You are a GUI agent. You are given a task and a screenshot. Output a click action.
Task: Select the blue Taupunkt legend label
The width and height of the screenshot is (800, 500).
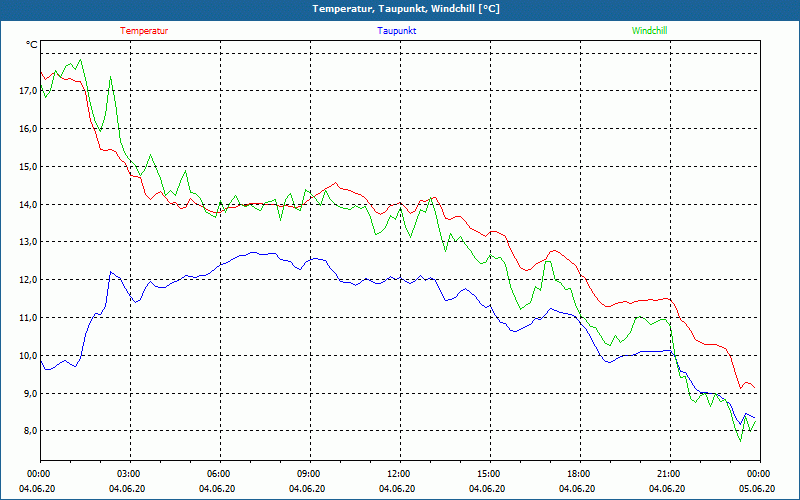(396, 31)
